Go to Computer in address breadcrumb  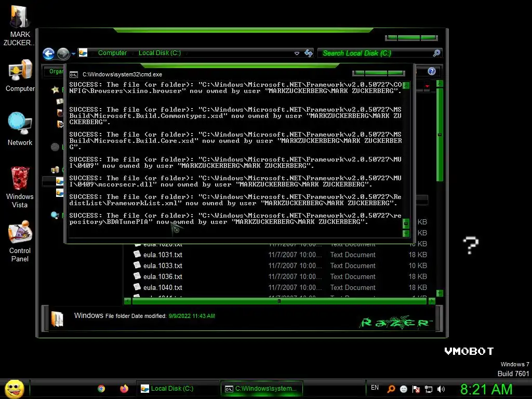click(x=112, y=53)
